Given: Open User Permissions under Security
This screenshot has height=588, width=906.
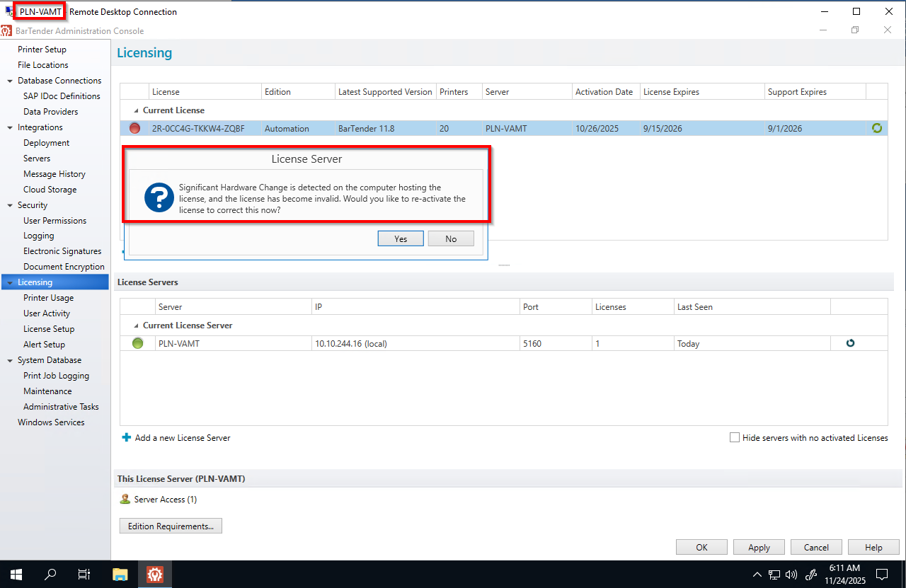Looking at the screenshot, I should point(55,221).
